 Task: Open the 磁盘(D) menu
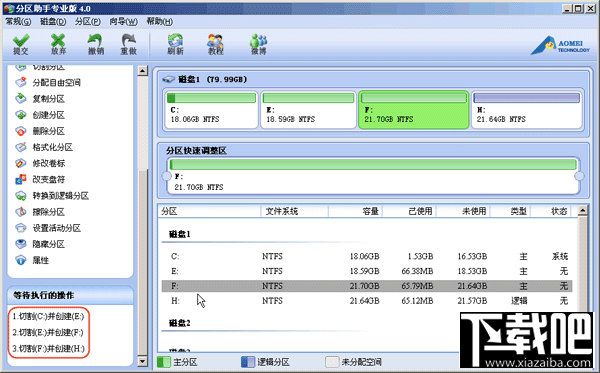pos(53,22)
